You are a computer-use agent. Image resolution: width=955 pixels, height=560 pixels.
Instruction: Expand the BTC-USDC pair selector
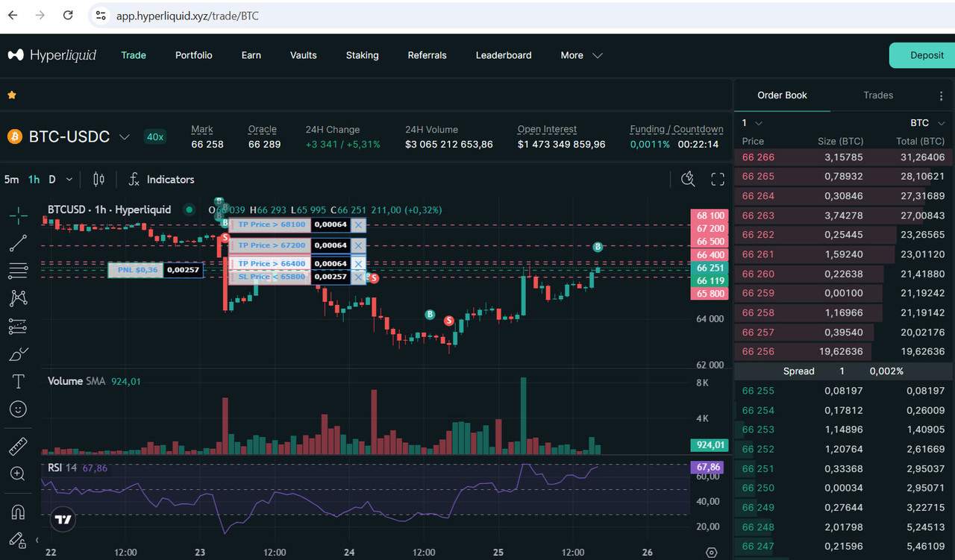coord(125,136)
